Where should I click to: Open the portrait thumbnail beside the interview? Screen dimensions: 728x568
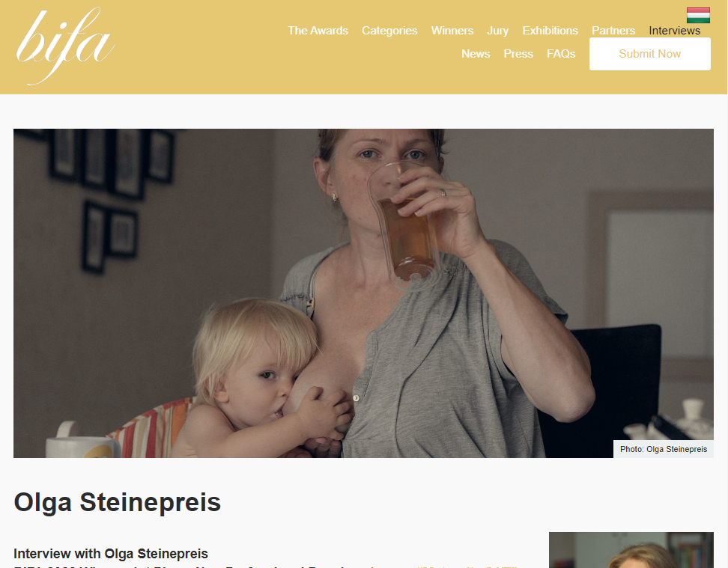(x=631, y=550)
